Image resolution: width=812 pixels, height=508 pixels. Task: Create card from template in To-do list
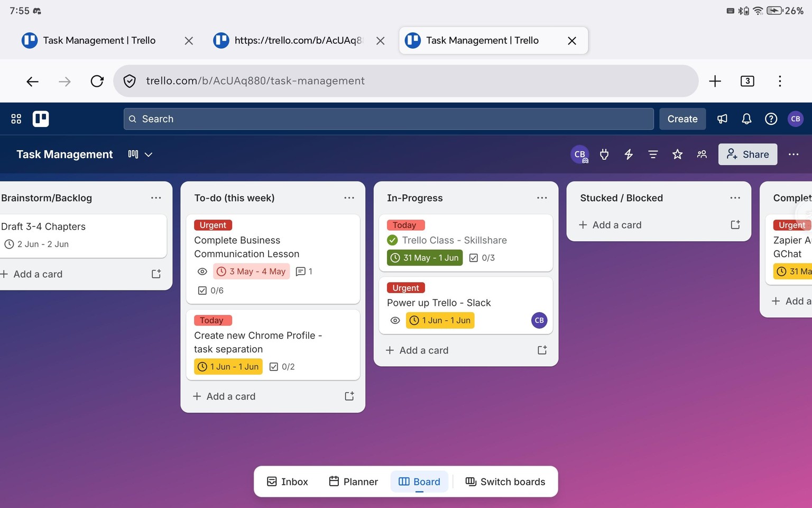coord(349,396)
